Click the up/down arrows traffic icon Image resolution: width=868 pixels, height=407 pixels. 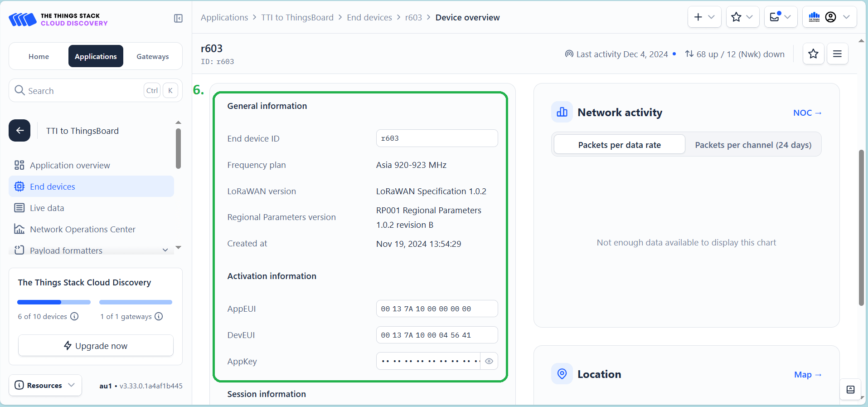pyautogui.click(x=689, y=54)
